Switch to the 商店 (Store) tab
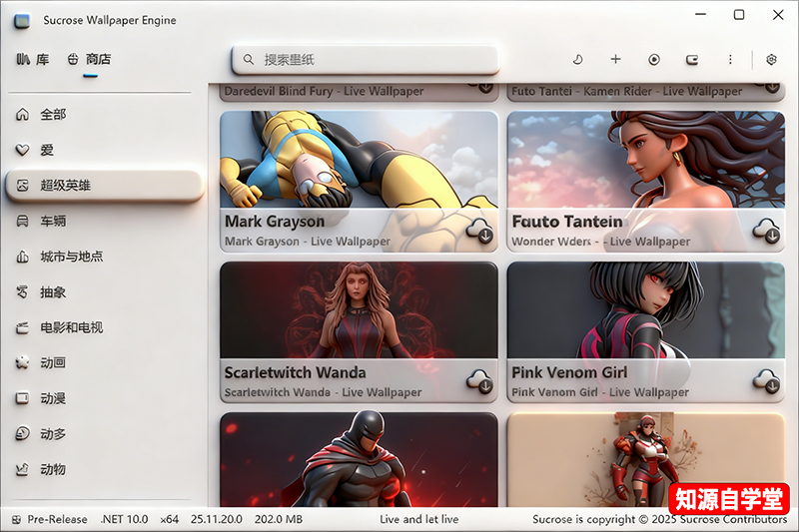 pos(89,60)
